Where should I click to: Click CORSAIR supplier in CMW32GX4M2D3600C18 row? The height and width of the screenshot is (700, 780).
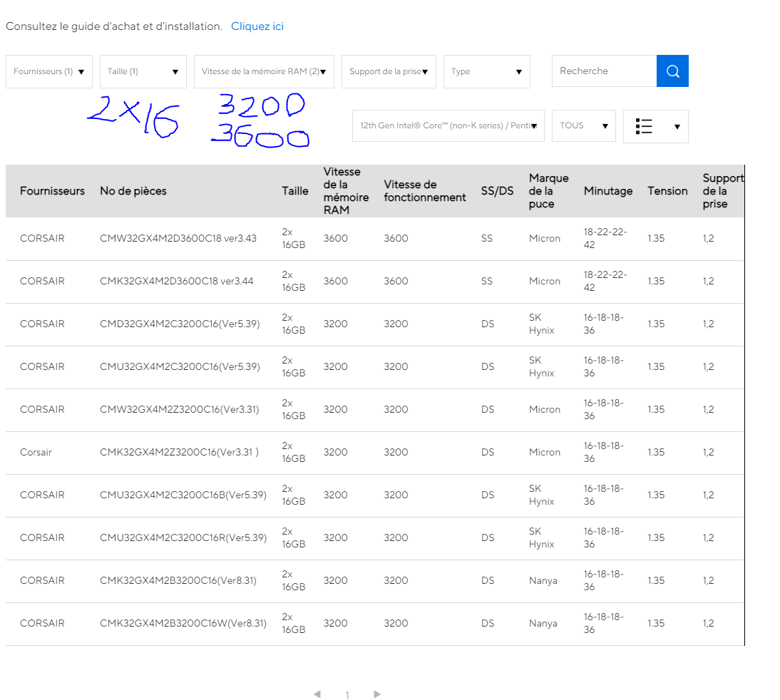coord(42,238)
